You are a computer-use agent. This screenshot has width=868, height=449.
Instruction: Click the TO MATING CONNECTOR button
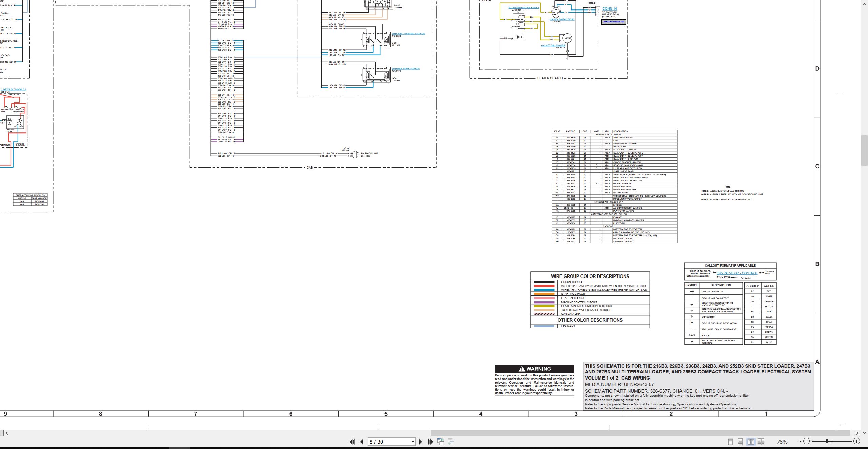coord(613,22)
